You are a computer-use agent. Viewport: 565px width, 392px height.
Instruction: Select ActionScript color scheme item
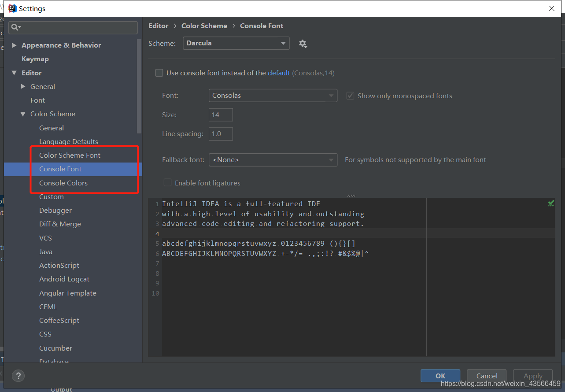(59, 265)
